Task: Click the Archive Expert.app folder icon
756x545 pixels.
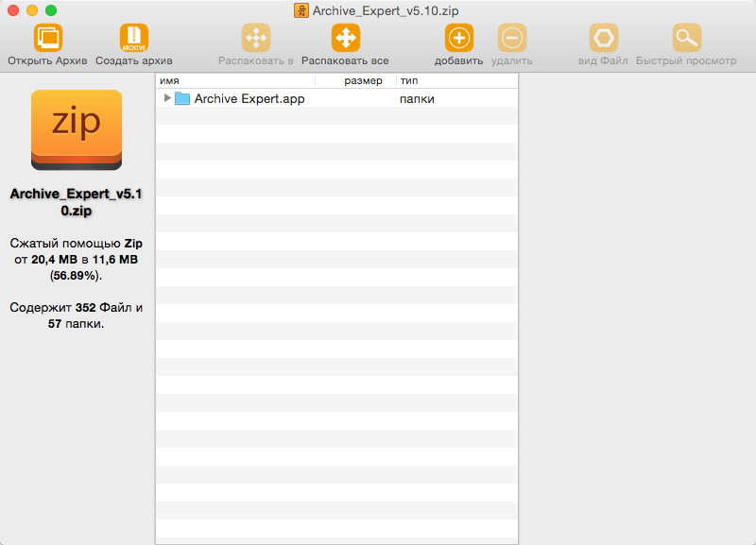Action: point(182,98)
